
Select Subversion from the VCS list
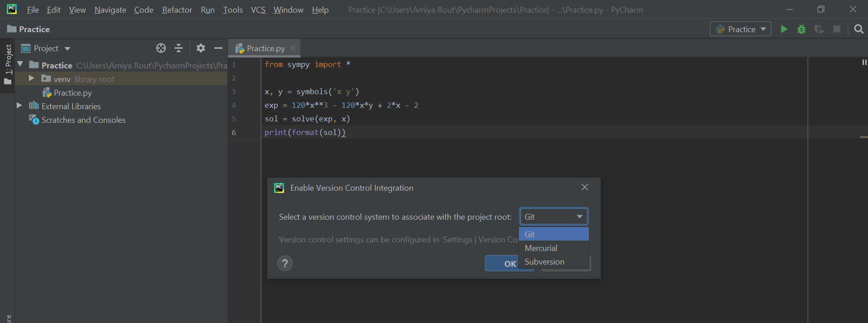click(554, 261)
